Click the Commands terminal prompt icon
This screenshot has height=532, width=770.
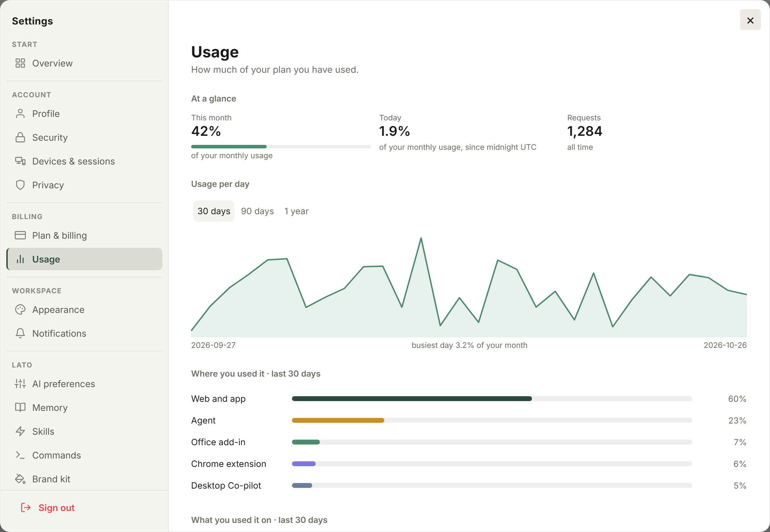20,455
